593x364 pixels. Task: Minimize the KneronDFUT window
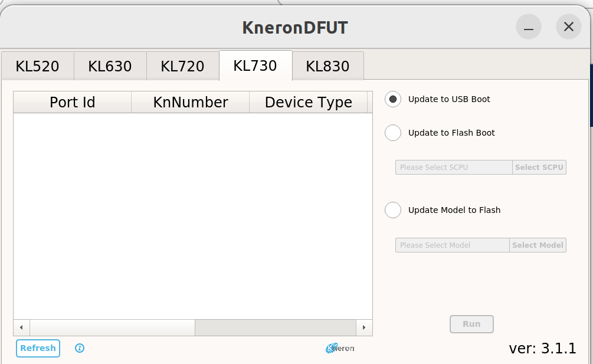click(x=528, y=27)
